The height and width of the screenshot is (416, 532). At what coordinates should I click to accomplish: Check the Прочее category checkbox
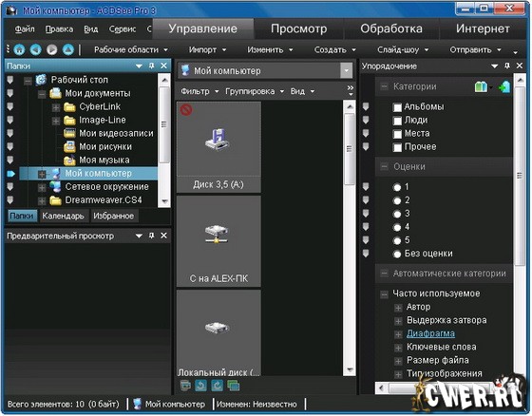click(397, 147)
